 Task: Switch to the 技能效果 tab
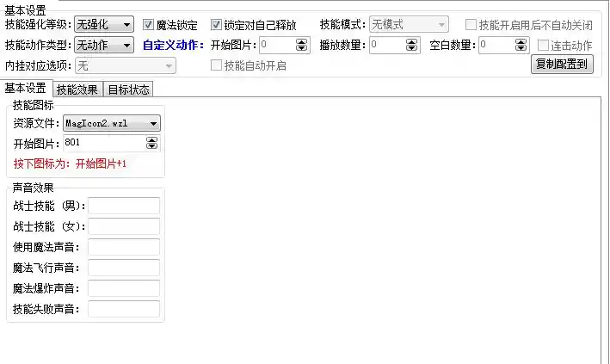tap(77, 89)
